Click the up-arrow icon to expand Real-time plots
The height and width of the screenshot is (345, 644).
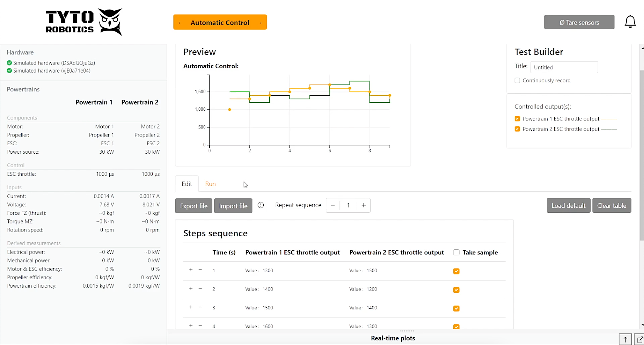click(625, 339)
